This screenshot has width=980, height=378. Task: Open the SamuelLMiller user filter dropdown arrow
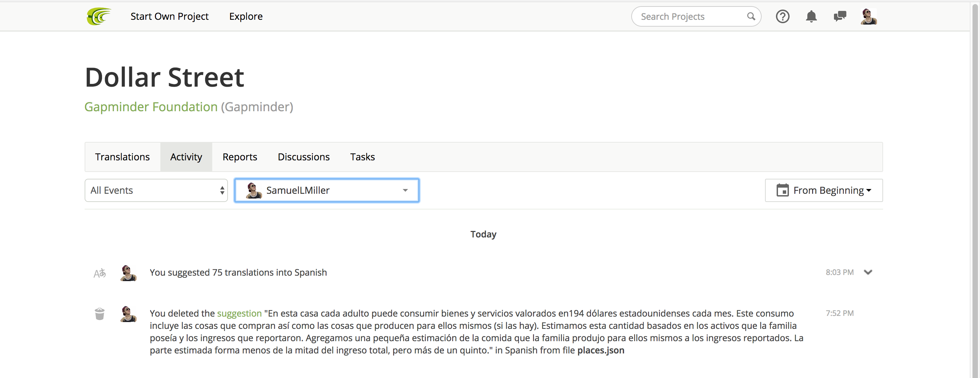[405, 190]
